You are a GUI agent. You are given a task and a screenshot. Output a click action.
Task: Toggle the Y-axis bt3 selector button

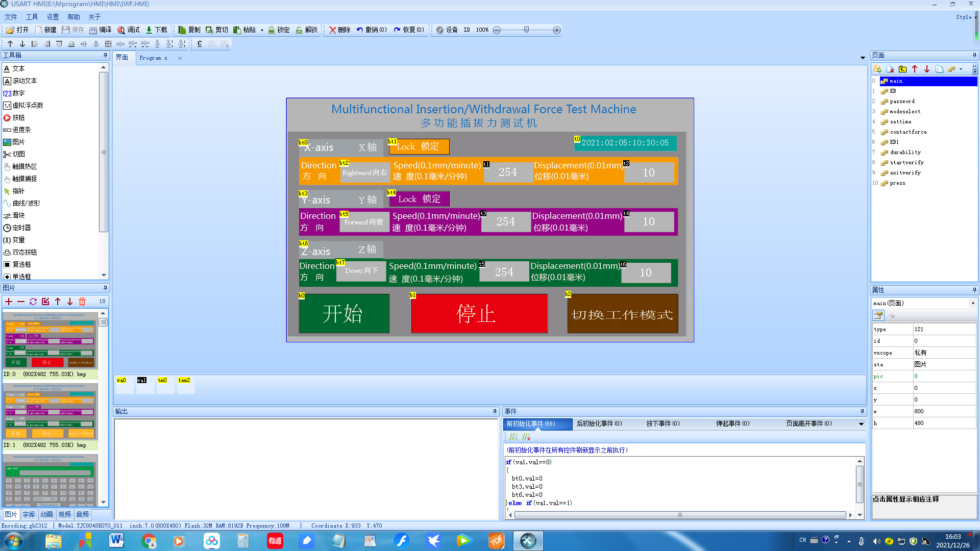coord(340,199)
